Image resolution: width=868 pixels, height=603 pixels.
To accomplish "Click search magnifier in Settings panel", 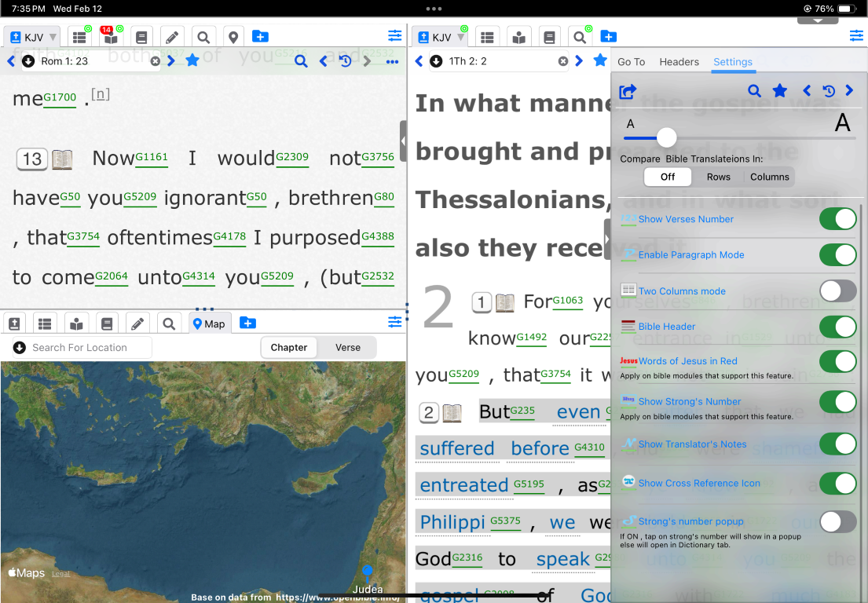I will click(754, 91).
